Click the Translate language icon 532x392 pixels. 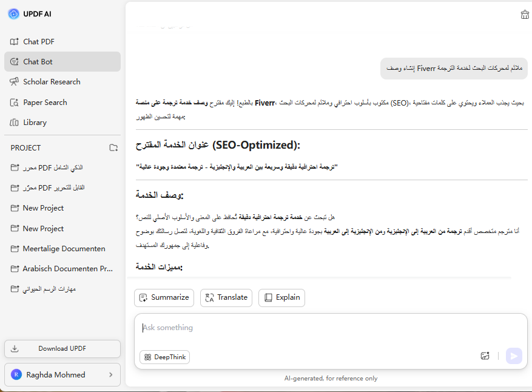[209, 298]
